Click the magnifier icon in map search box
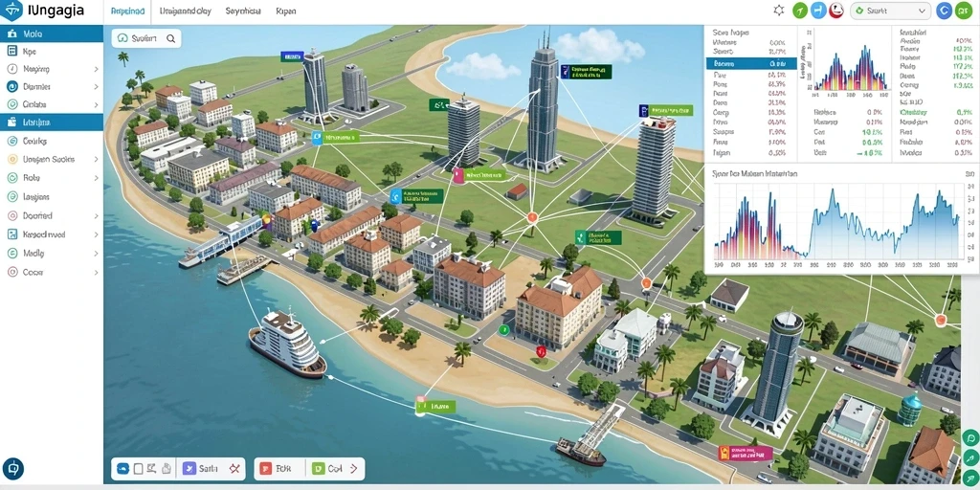This screenshot has height=490, width=980. coord(170,38)
